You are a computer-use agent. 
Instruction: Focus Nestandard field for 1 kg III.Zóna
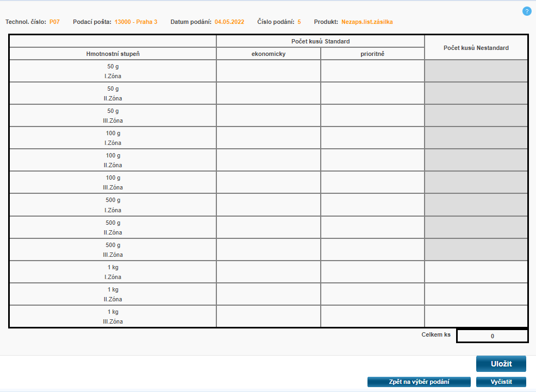476,317
